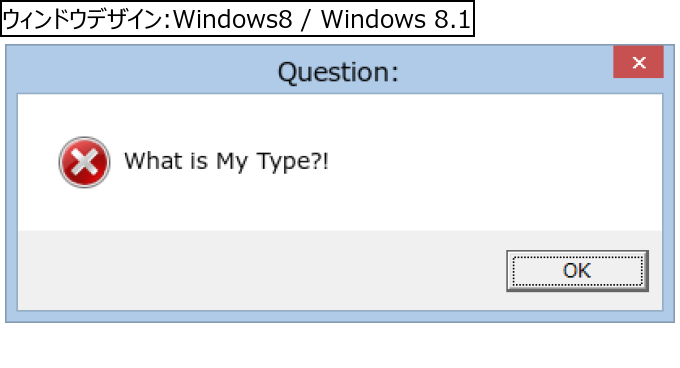Close the Question dialog with red X
Image resolution: width=680 pixels, height=368 pixels.
pyautogui.click(x=638, y=62)
